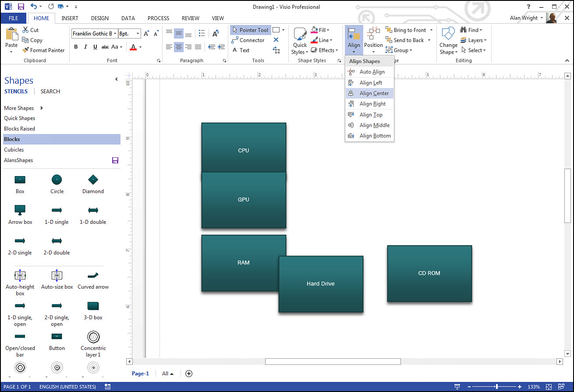The height and width of the screenshot is (392, 574).
Task: Select the Arrow box stencil
Action: coord(20,210)
